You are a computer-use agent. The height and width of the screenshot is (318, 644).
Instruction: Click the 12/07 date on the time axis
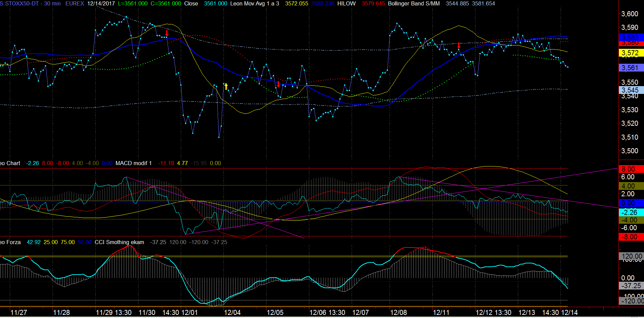tap(360, 313)
